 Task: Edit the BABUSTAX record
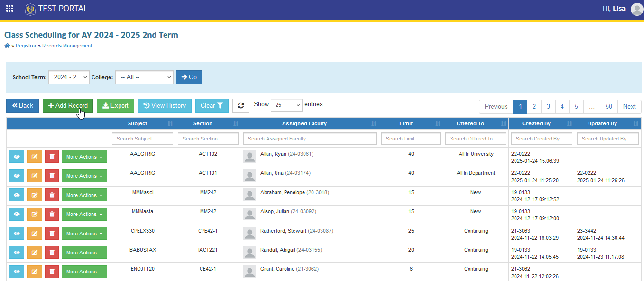[x=34, y=253]
